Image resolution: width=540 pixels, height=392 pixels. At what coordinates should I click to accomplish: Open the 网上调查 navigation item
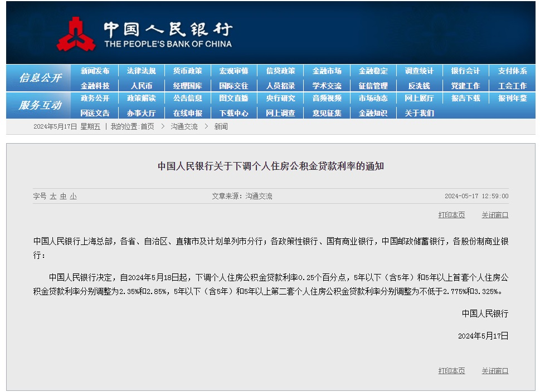click(x=280, y=113)
